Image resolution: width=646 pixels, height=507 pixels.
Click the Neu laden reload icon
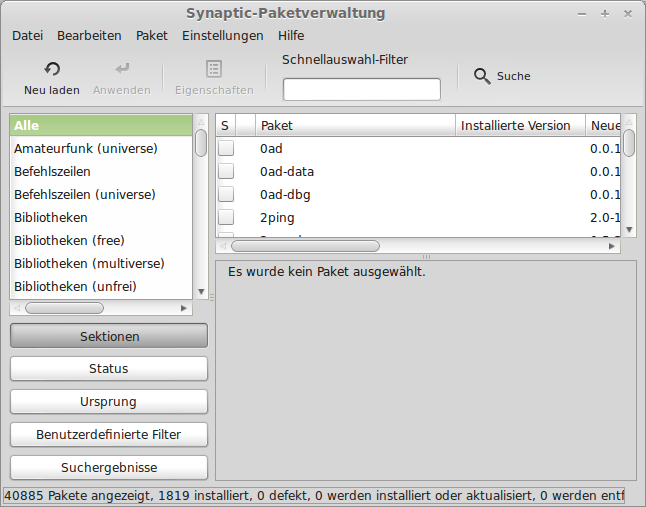[x=52, y=69]
